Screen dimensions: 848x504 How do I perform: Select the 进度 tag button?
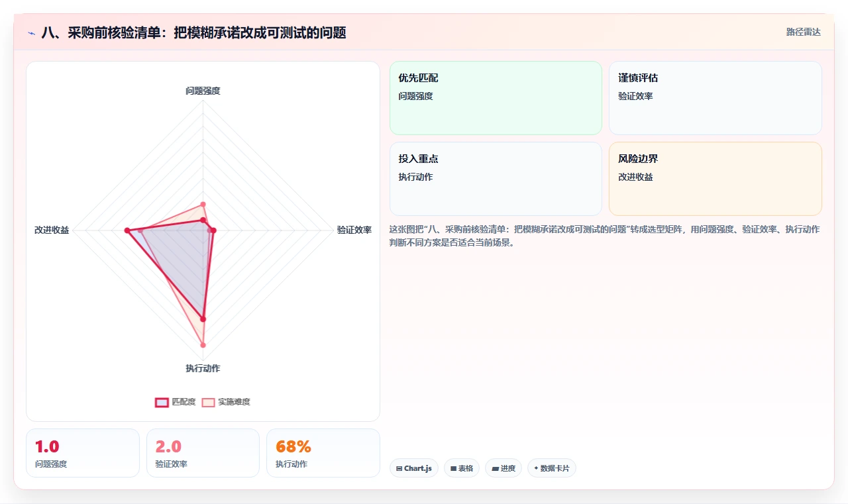(503, 468)
